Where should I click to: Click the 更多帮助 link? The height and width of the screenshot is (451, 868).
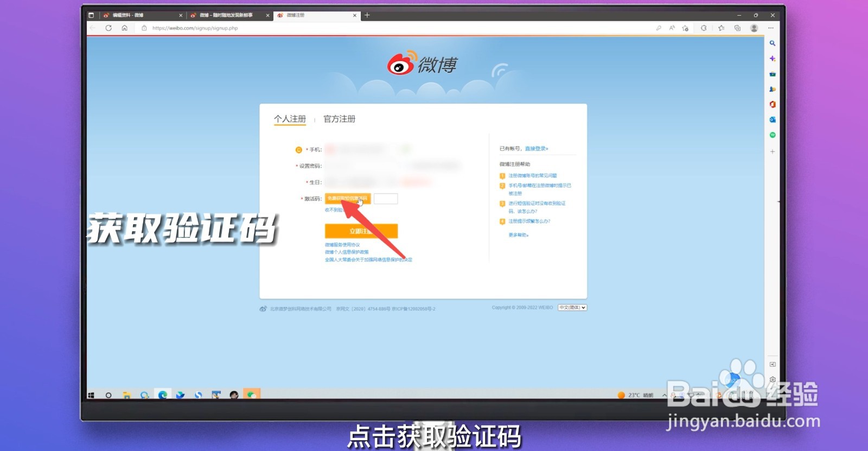tap(519, 235)
